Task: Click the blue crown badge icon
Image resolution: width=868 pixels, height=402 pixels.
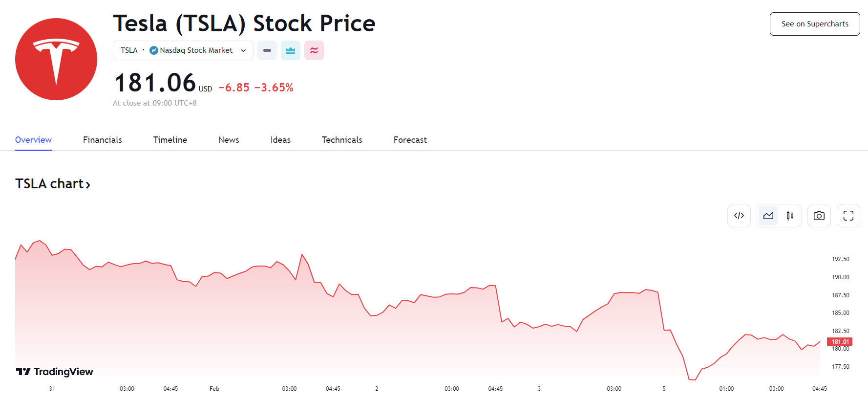Action: (x=291, y=50)
